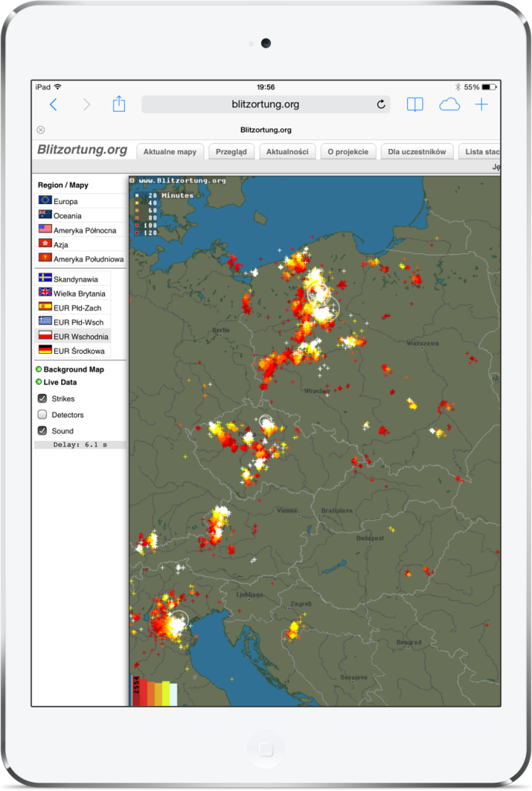Image resolution: width=532 pixels, height=791 pixels.
Task: Enable the Detectors checkbox
Action: (x=42, y=415)
